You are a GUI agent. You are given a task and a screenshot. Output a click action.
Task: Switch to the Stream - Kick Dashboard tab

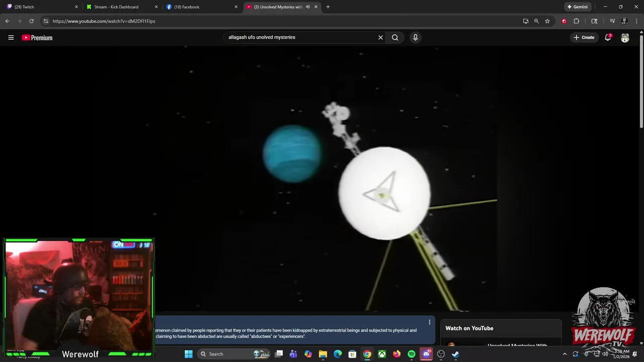click(x=122, y=7)
